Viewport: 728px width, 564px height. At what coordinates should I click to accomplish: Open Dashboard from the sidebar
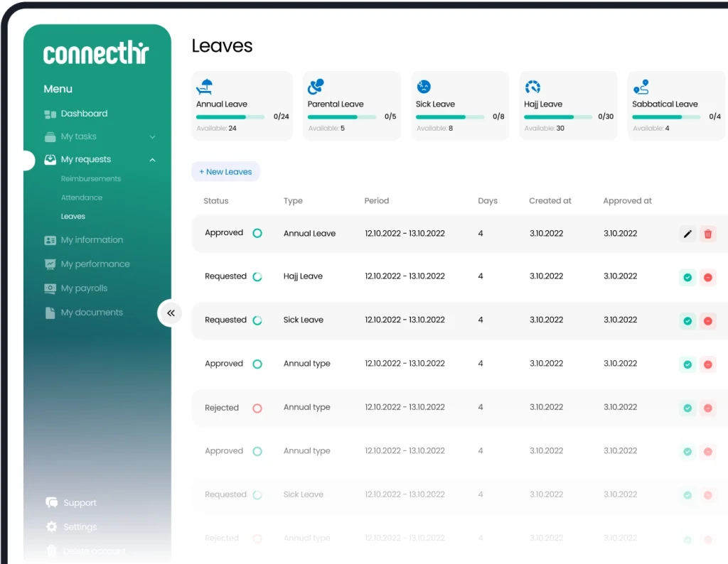click(84, 114)
